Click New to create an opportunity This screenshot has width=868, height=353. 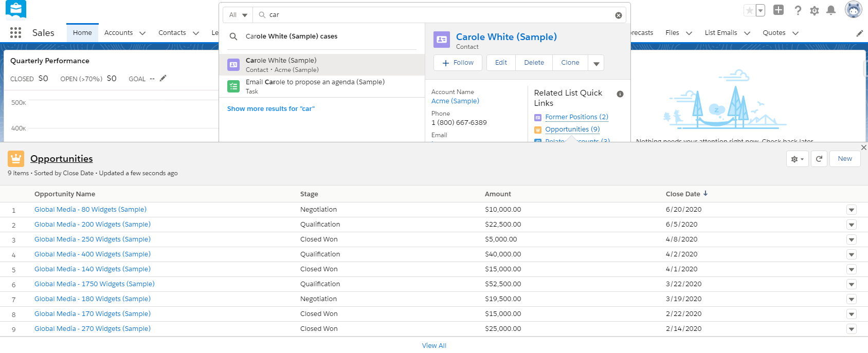(845, 159)
